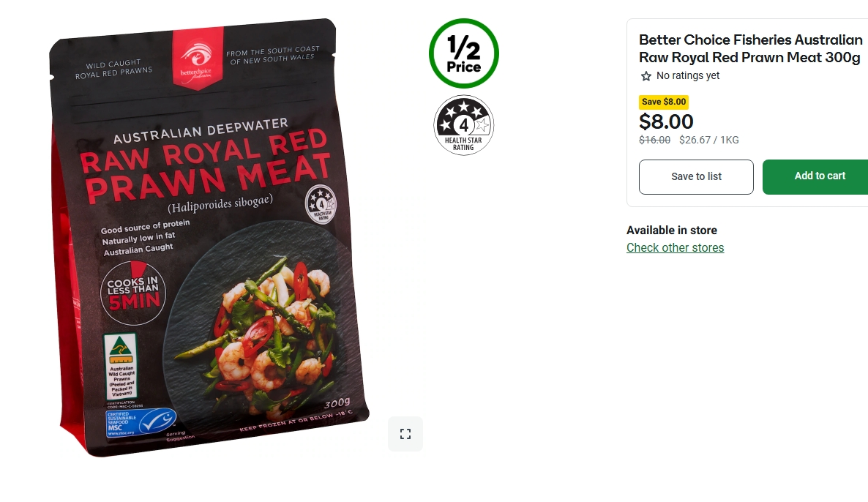Click the half price badge icon
868x502 pixels.
click(x=464, y=53)
